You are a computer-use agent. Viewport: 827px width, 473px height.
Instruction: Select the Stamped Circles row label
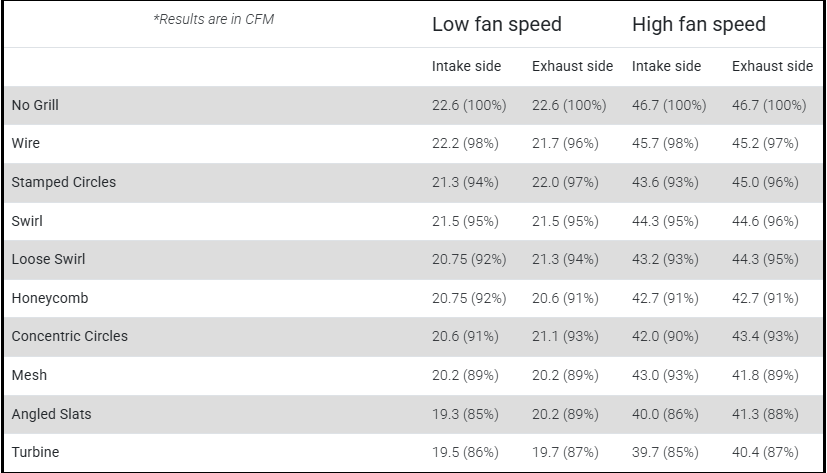point(64,182)
